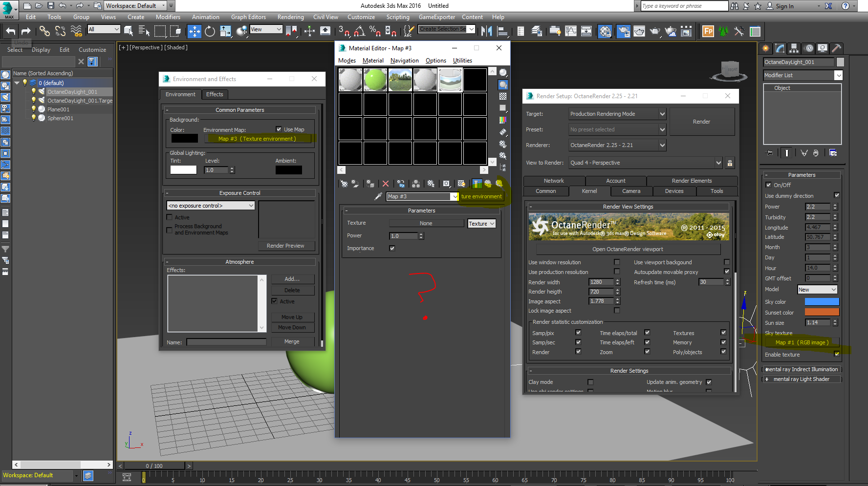This screenshot has width=868, height=486.
Task: Open the Rendered Frame Window icon
Action: (x=639, y=31)
